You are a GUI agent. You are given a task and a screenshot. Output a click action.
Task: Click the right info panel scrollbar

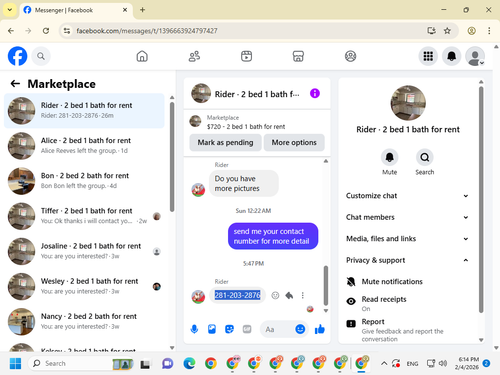pos(481,199)
